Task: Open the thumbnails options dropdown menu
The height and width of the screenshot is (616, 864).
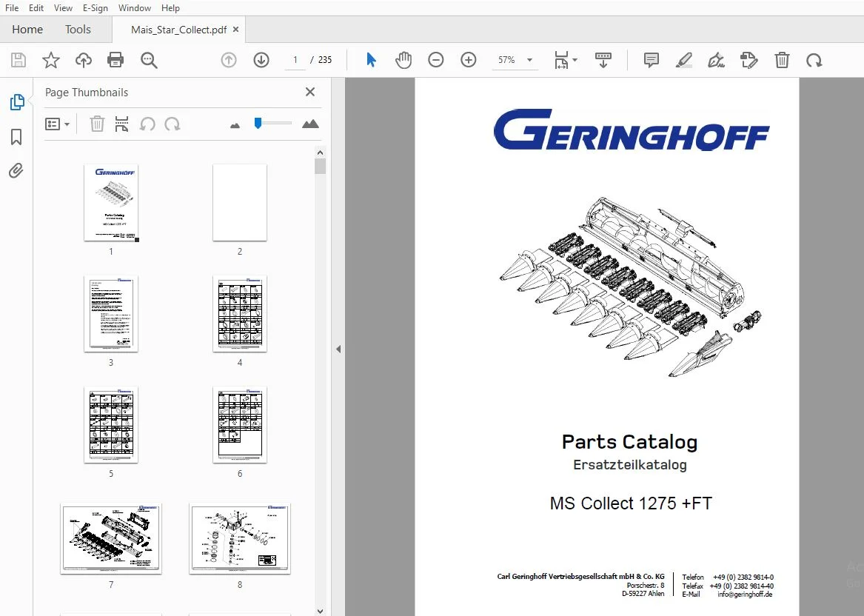Action: 57,124
